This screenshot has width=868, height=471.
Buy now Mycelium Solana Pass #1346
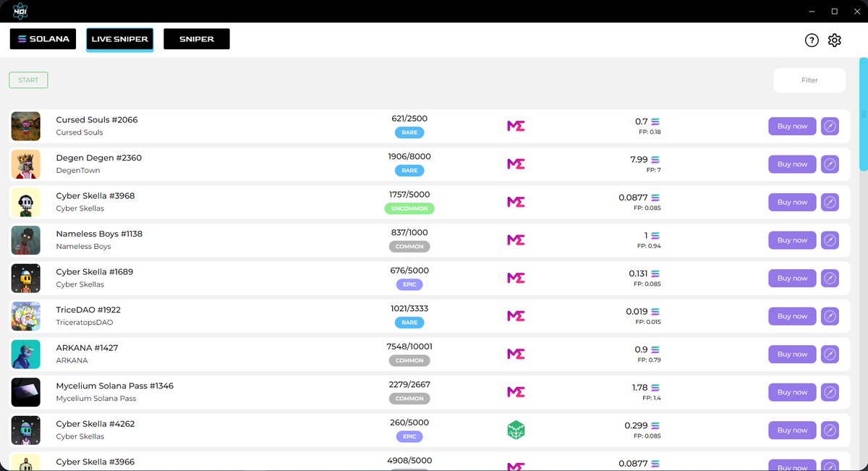pos(792,392)
